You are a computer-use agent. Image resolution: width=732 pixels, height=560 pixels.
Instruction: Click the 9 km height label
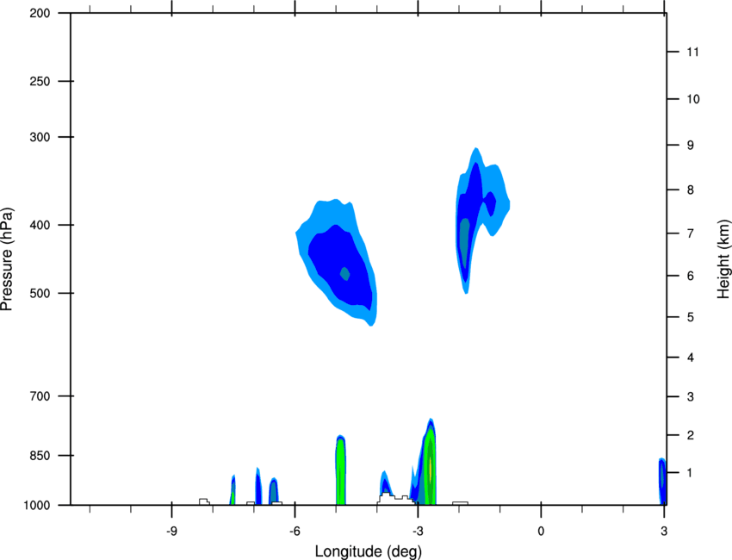tap(691, 146)
